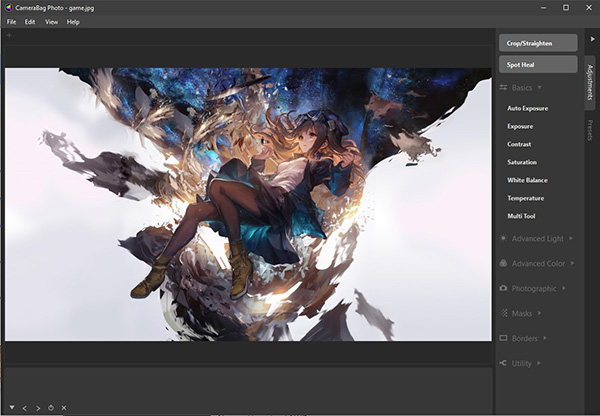This screenshot has height=416, width=600.
Task: Click the triangle menu icon at bottom left
Action: (x=10, y=407)
